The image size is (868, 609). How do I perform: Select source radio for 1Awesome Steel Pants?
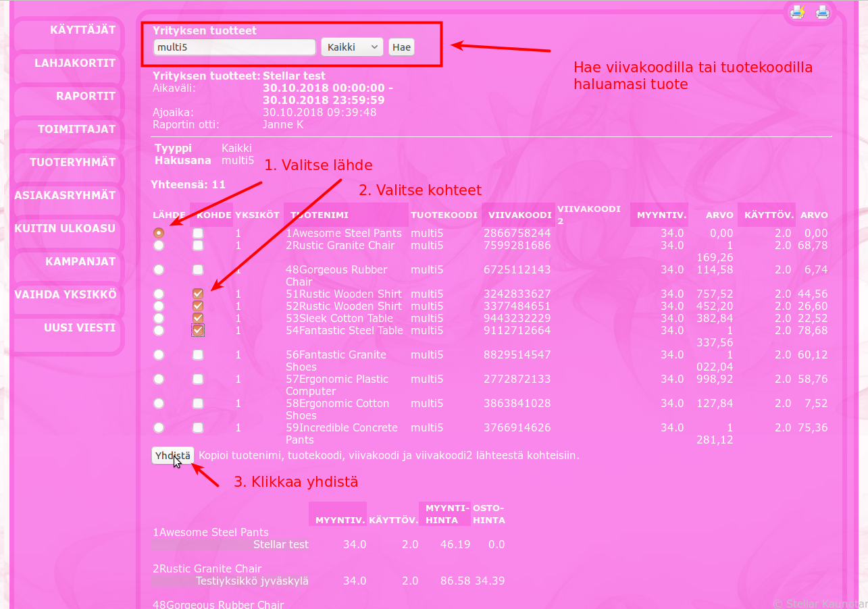(159, 233)
